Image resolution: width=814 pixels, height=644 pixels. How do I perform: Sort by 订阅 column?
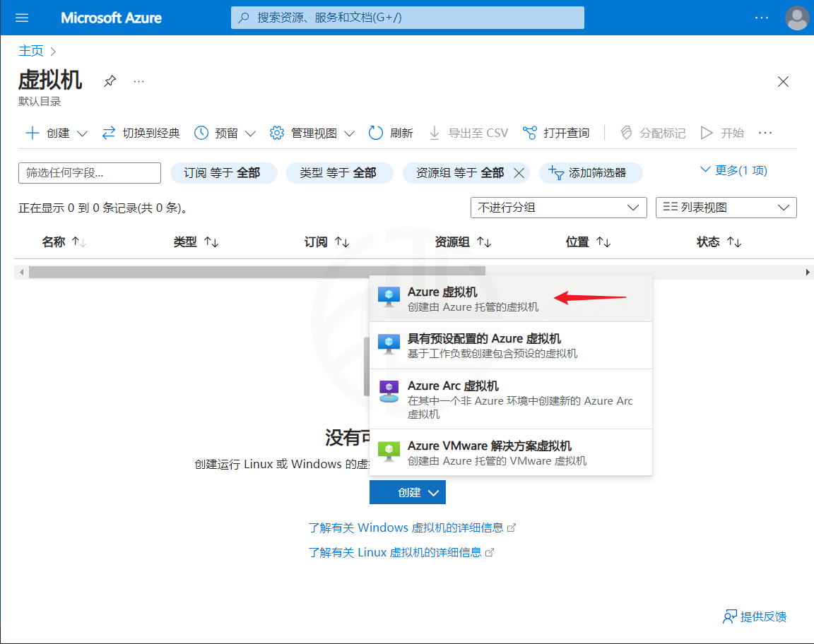326,241
